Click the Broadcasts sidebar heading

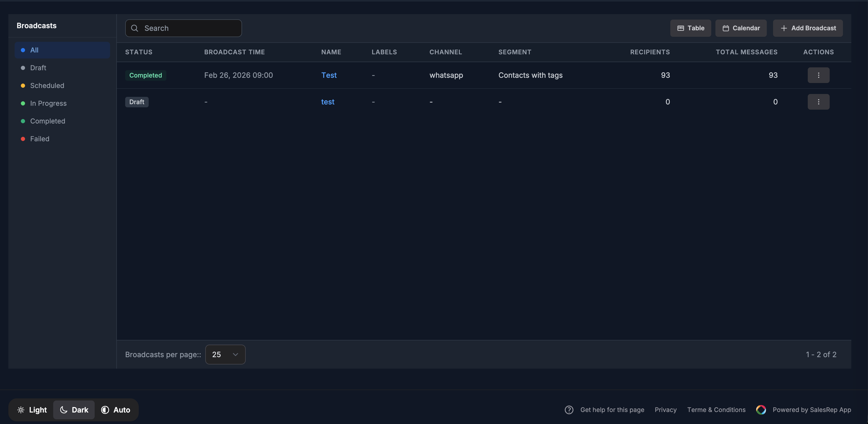tap(37, 26)
